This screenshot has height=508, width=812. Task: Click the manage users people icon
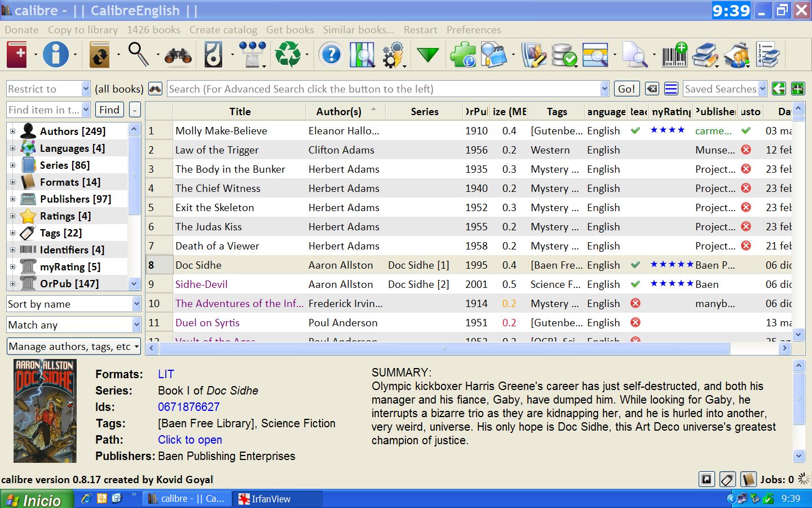[x=736, y=55]
